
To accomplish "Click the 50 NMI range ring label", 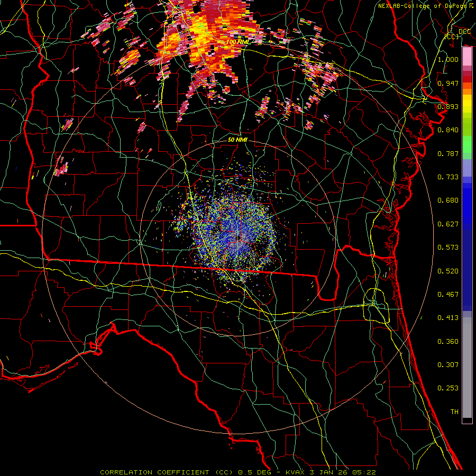I will pyautogui.click(x=237, y=140).
